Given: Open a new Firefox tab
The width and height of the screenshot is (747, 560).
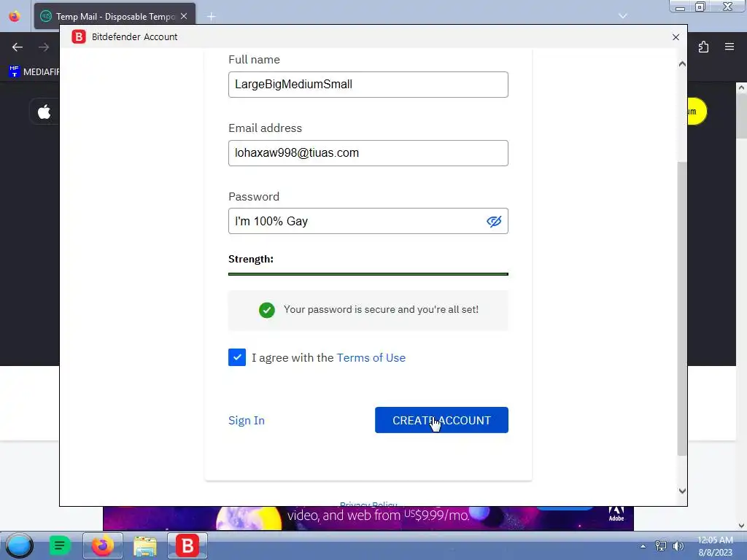Looking at the screenshot, I should coord(211,17).
